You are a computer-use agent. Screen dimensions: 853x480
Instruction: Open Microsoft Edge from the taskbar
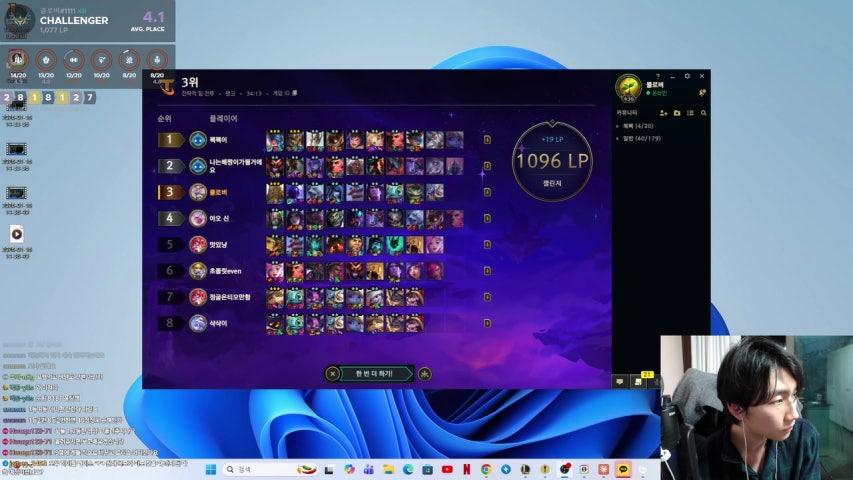click(x=408, y=469)
